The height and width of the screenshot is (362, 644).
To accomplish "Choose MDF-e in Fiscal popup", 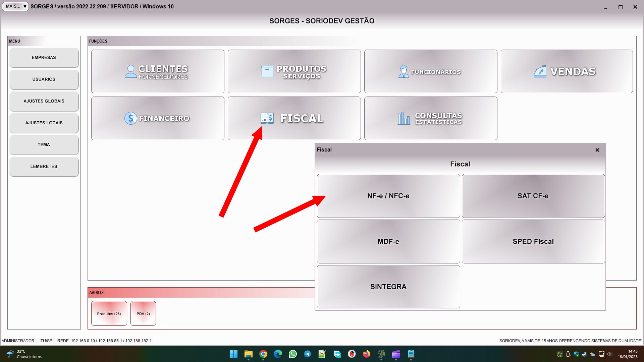I will [x=388, y=241].
